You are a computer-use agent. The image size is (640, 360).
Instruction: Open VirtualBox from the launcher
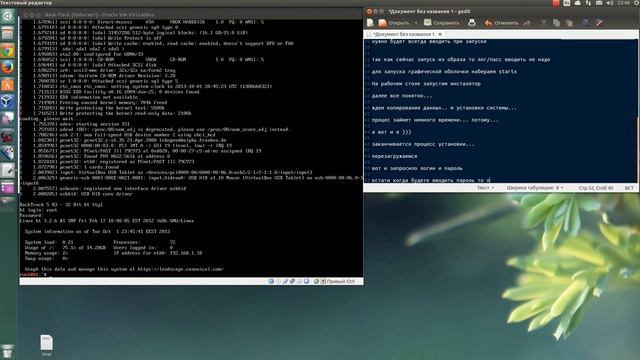click(x=8, y=102)
